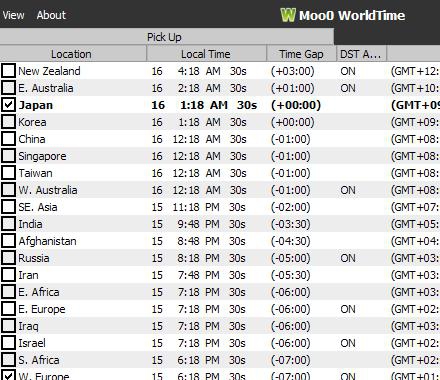Tick the Singapore checkbox
440x380 pixels.
[8, 156]
